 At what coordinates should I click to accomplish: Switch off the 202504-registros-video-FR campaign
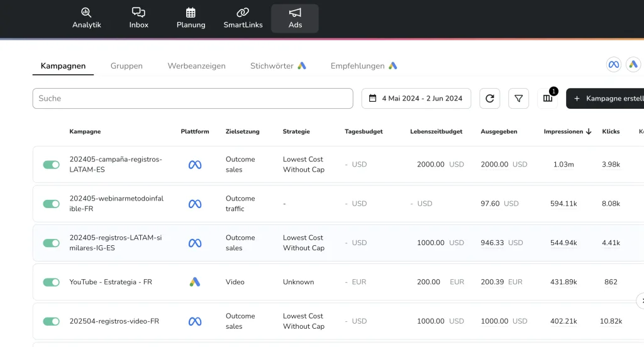click(51, 321)
